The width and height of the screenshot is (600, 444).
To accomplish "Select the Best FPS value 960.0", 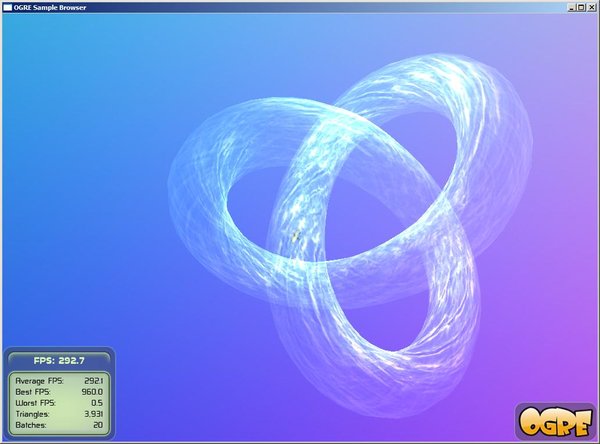I will pos(92,392).
